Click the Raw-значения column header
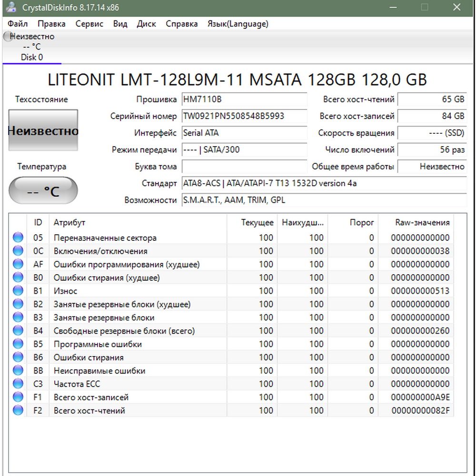Image resolution: width=476 pixels, height=476 pixels. 422,222
